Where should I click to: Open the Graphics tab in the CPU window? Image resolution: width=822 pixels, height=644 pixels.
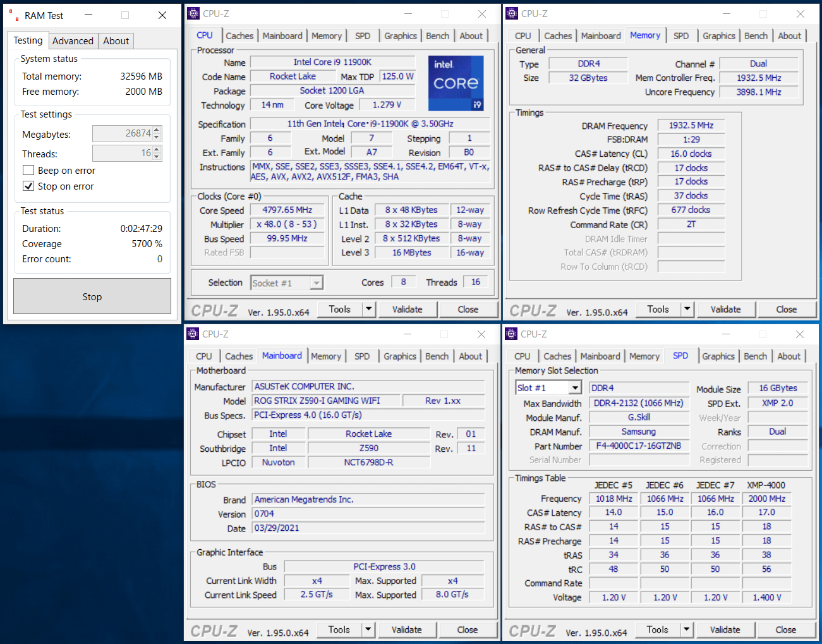(x=401, y=36)
